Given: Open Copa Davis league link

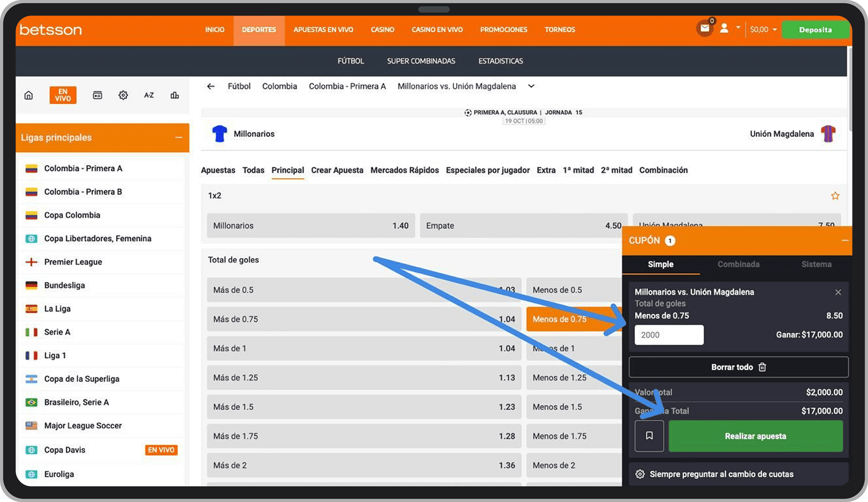Looking at the screenshot, I should tap(65, 450).
